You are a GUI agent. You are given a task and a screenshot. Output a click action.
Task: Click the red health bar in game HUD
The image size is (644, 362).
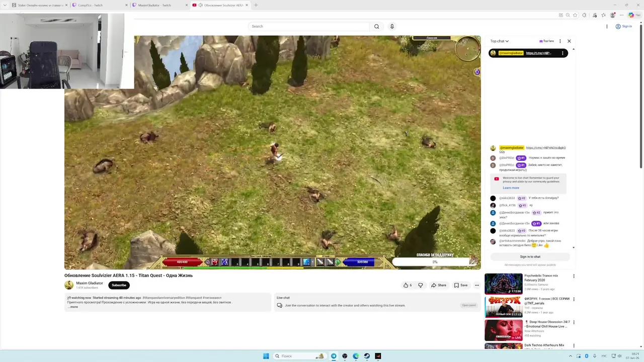click(x=182, y=262)
